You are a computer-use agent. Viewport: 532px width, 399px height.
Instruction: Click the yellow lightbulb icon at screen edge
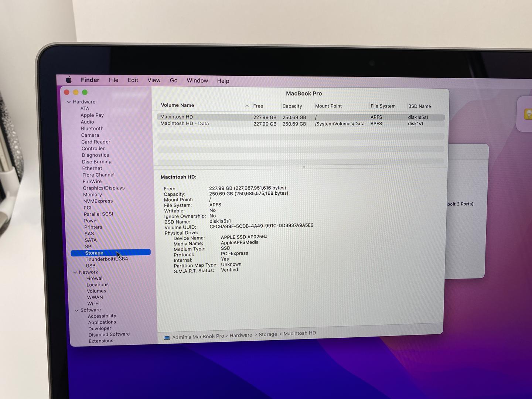tap(528, 114)
